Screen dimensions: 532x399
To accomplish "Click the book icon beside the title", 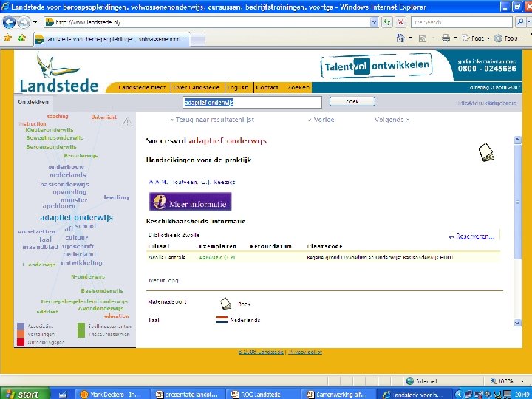I will 486,152.
